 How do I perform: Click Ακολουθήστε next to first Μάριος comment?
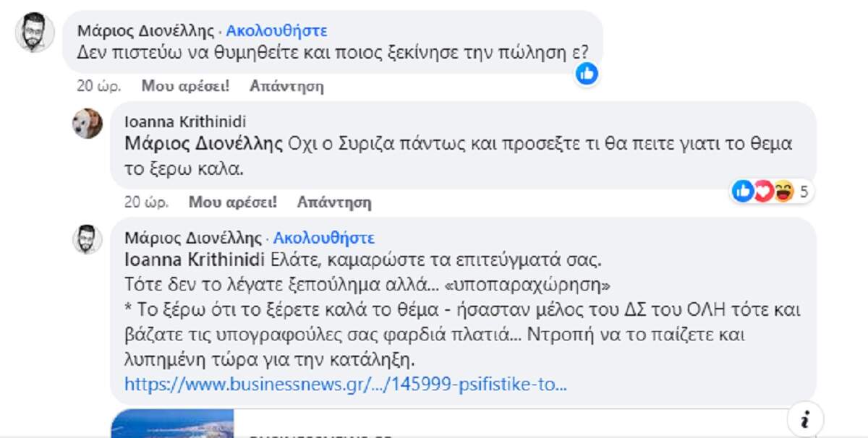(276, 31)
